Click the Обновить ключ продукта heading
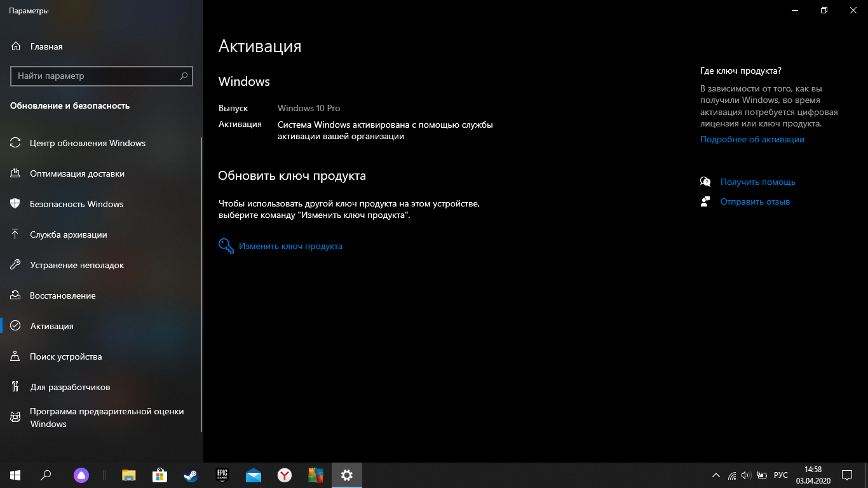This screenshot has height=488, width=868. (292, 175)
